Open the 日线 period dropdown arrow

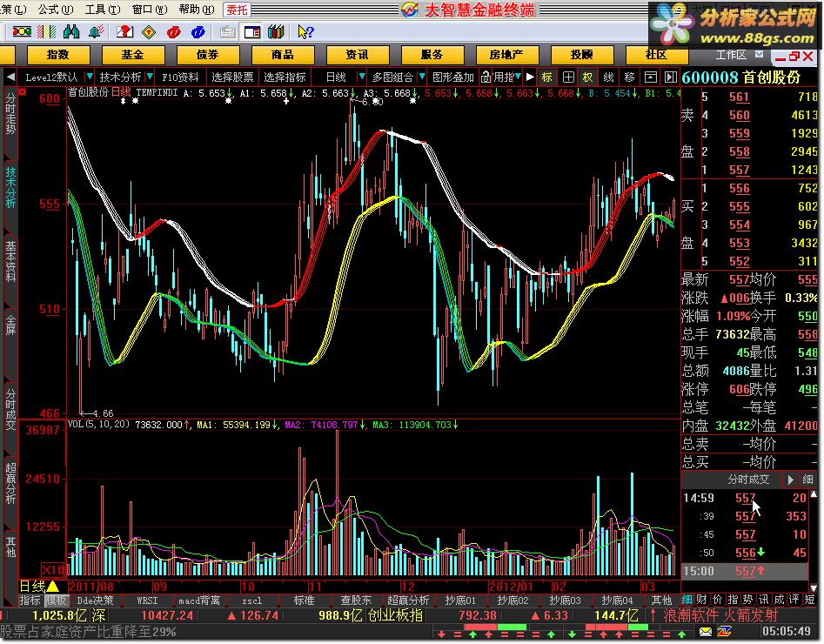(x=362, y=77)
